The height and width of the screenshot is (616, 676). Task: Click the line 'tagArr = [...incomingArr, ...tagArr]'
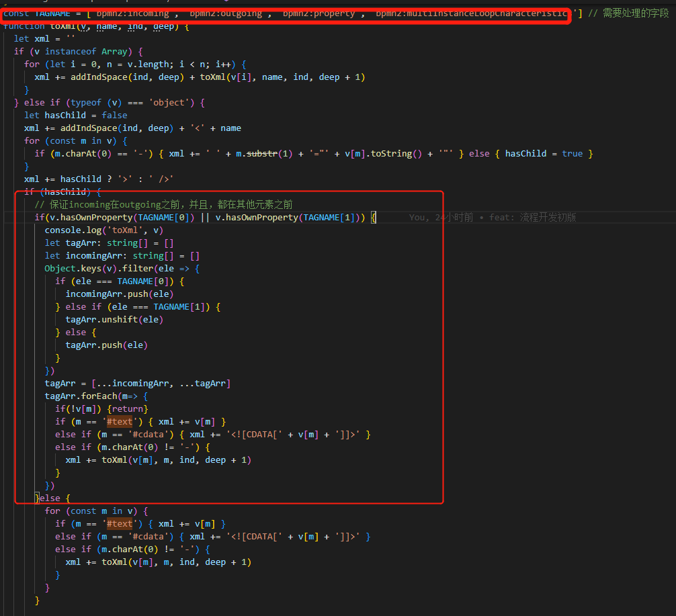click(138, 384)
